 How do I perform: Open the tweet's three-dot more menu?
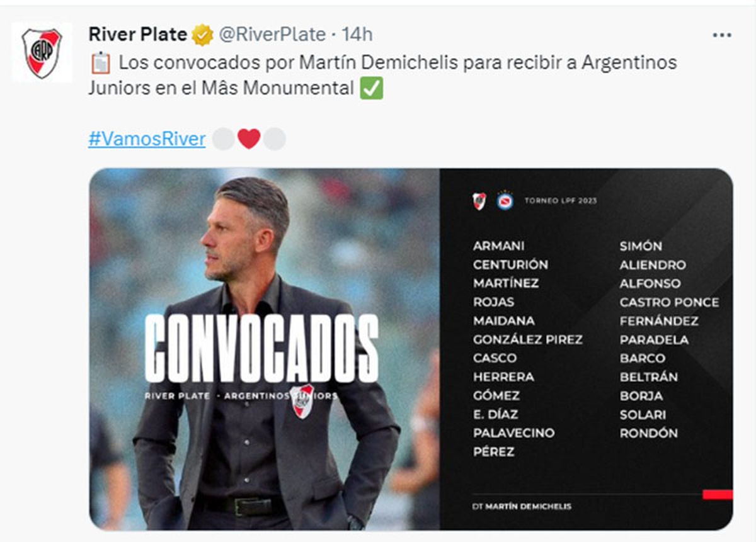pyautogui.click(x=721, y=35)
